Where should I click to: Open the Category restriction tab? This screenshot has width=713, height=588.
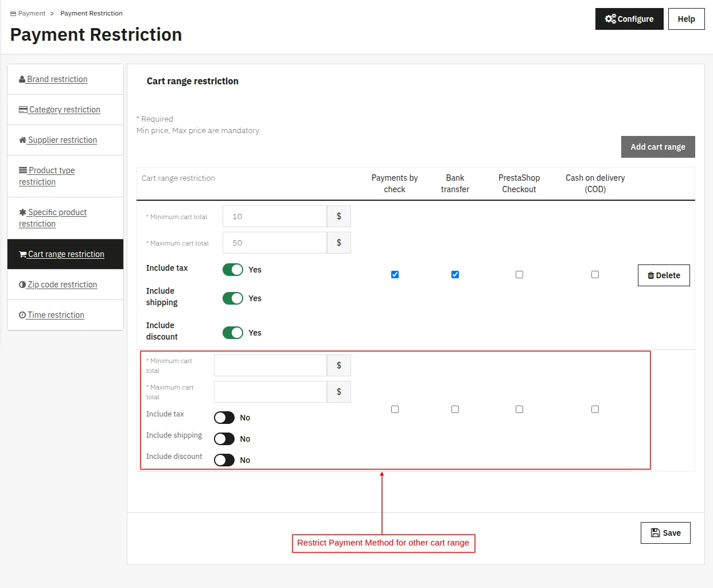[65, 110]
